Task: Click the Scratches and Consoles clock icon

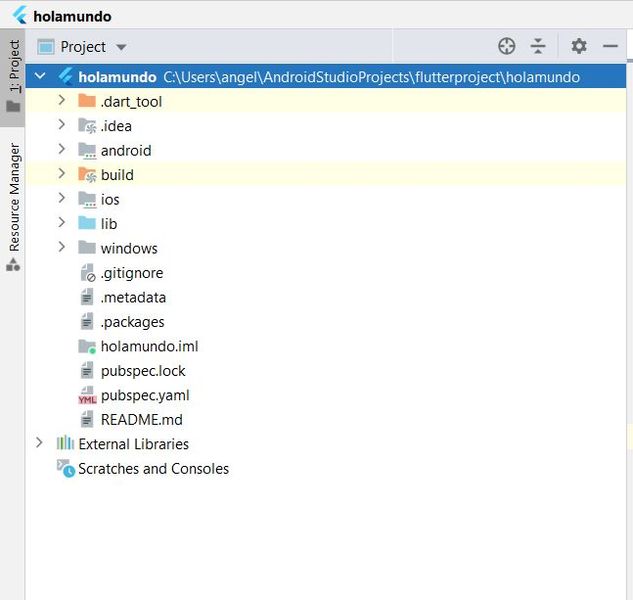Action: 65,468
